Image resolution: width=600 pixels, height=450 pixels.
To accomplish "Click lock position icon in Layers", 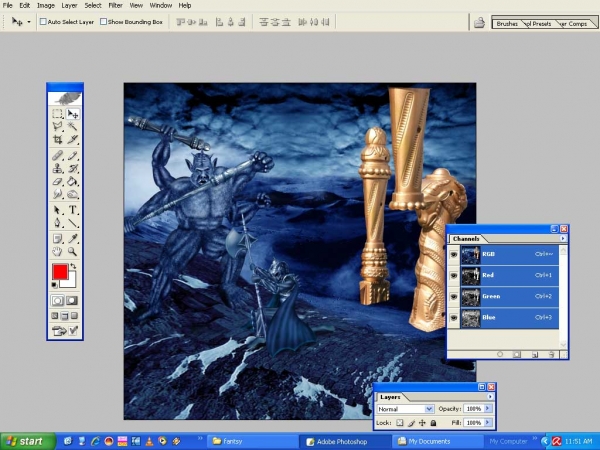I will [x=422, y=423].
